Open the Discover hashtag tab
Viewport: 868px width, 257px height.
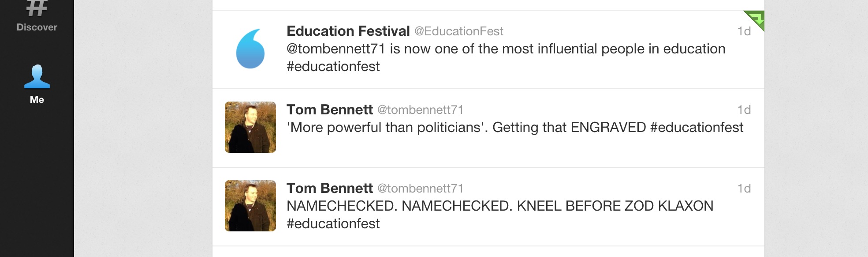tap(37, 17)
